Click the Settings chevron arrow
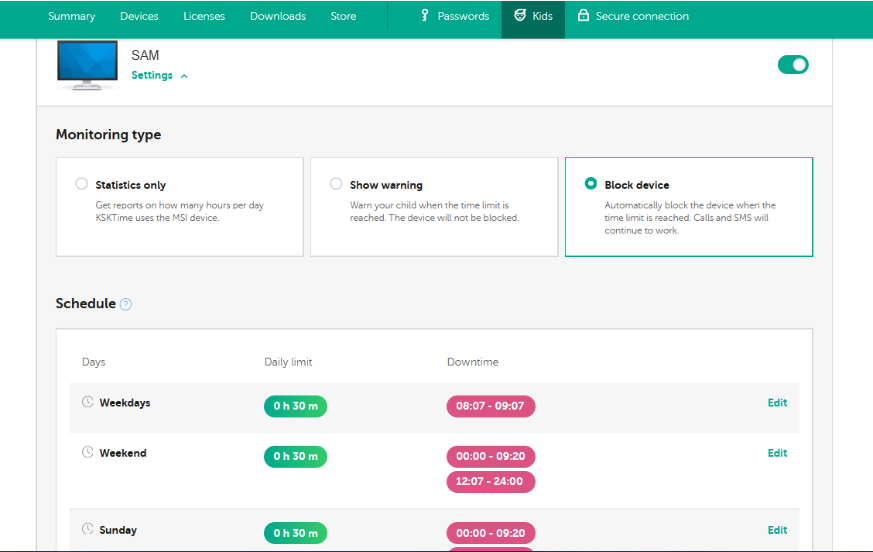The height and width of the screenshot is (552, 873). pyautogui.click(x=184, y=76)
